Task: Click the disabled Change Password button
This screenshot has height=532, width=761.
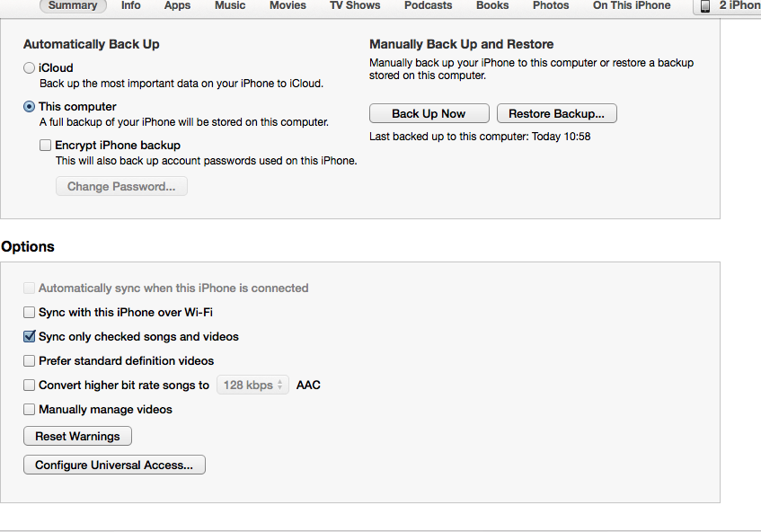Action: 121,186
